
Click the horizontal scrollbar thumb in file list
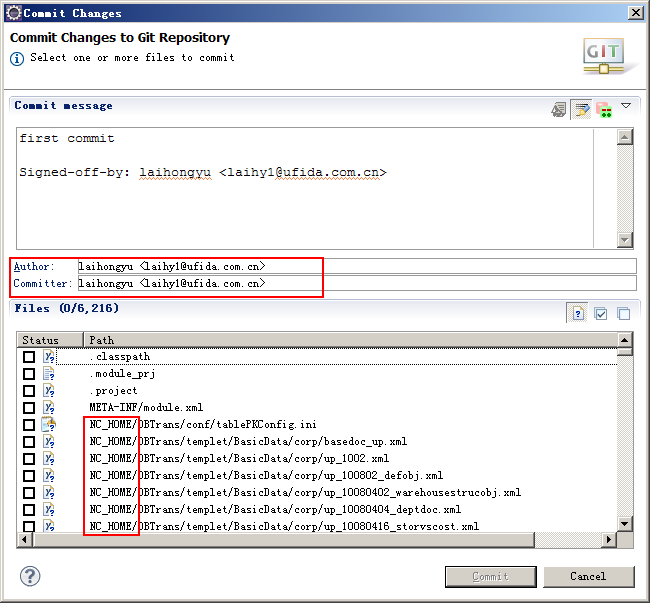(x=284, y=540)
